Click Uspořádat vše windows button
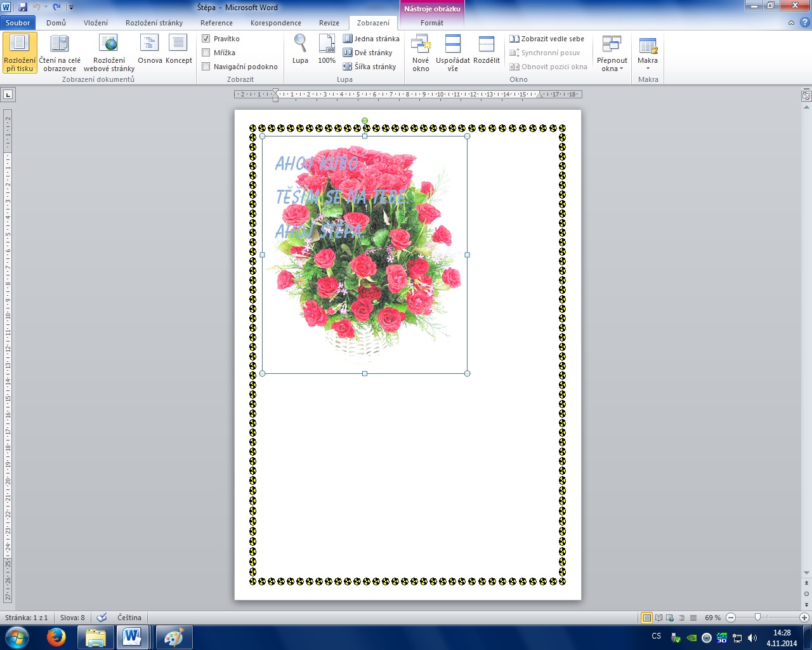 [453, 53]
